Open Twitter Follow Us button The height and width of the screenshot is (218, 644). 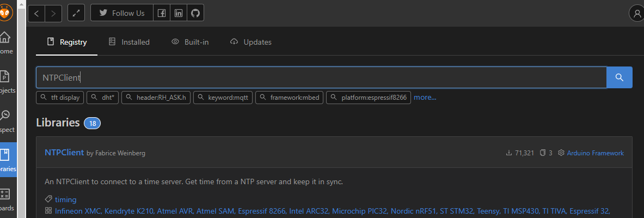(x=122, y=13)
